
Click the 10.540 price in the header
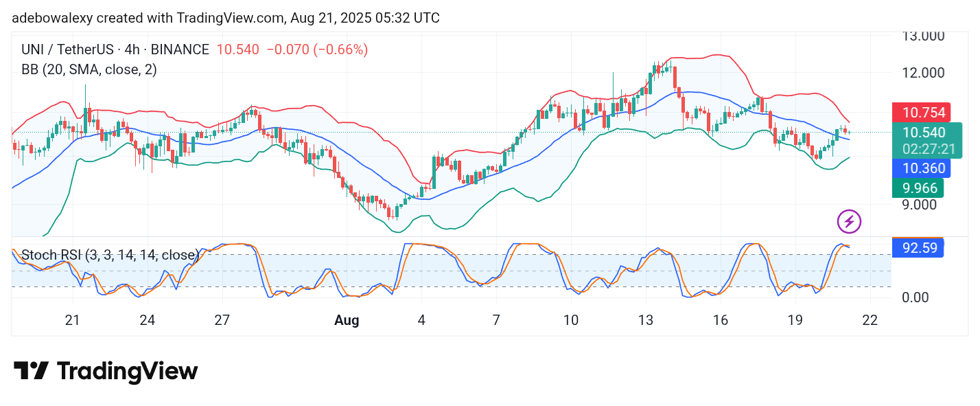[237, 49]
